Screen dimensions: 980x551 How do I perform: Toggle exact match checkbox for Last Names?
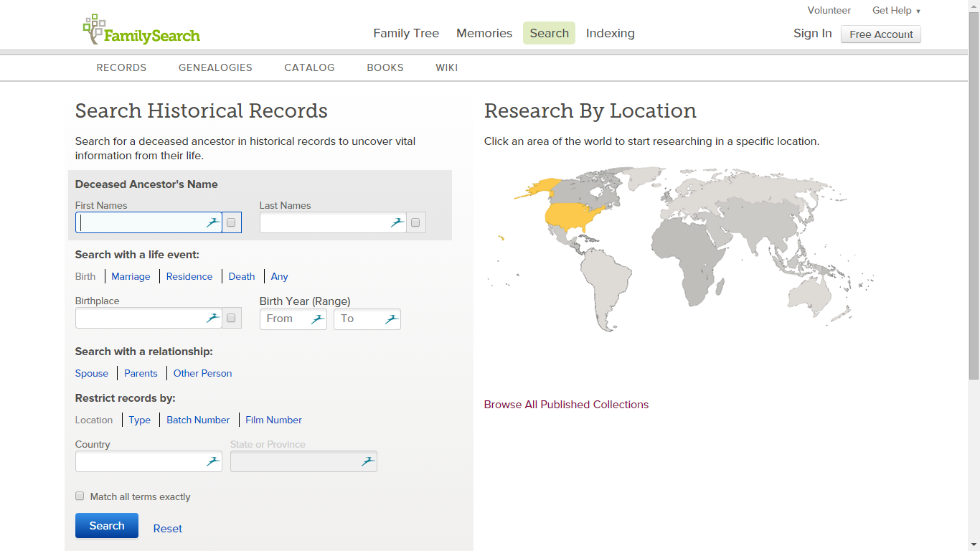click(416, 222)
